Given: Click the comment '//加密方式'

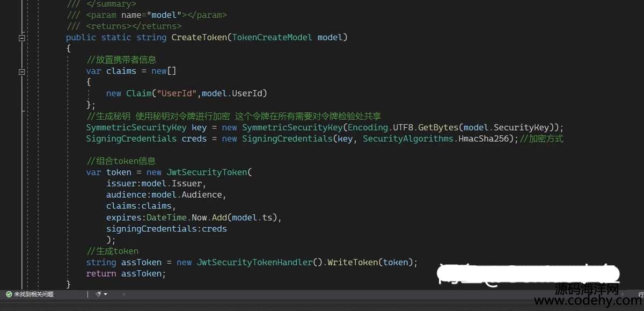Looking at the screenshot, I should [542, 139].
